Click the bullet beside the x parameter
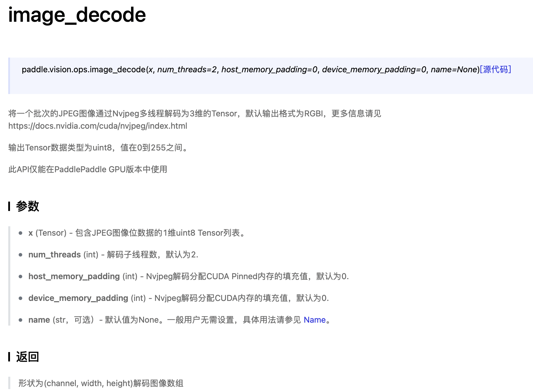 pyautogui.click(x=20, y=233)
